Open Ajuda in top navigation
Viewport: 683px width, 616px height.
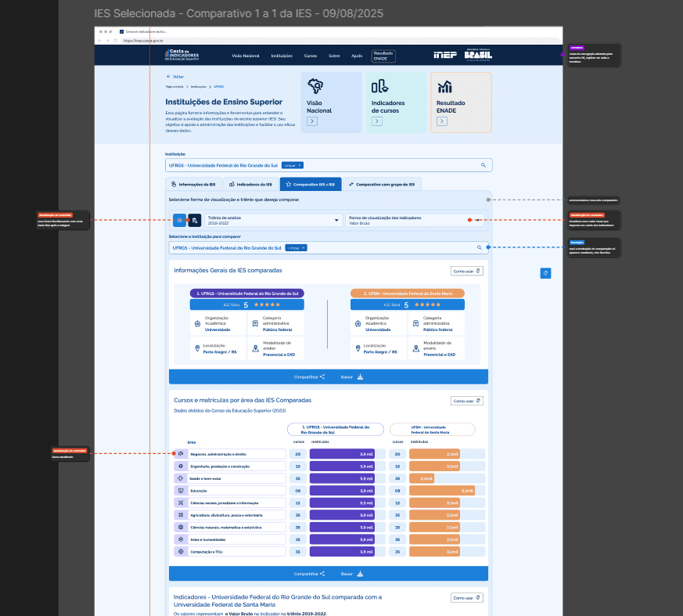coord(357,56)
